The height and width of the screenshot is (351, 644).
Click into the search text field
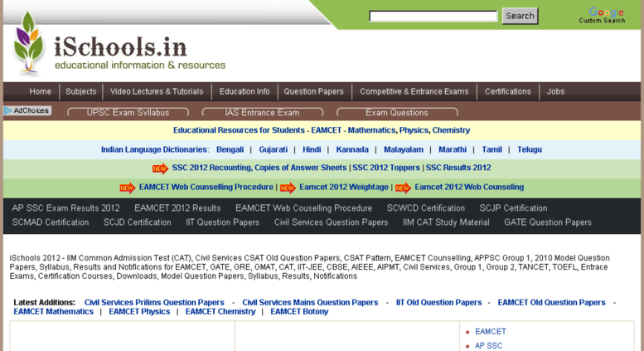[433, 16]
